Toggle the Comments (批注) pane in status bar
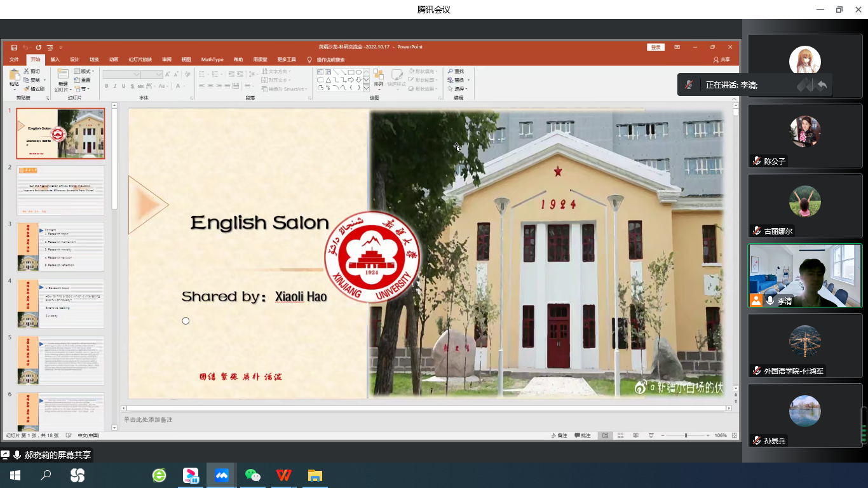Image resolution: width=868 pixels, height=488 pixels. [583, 436]
